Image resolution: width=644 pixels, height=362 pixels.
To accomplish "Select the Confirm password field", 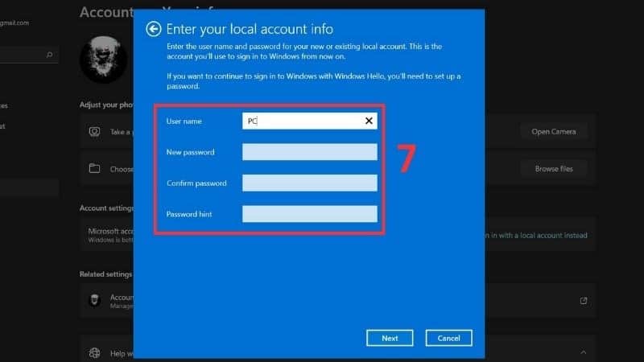I will pyautogui.click(x=309, y=183).
